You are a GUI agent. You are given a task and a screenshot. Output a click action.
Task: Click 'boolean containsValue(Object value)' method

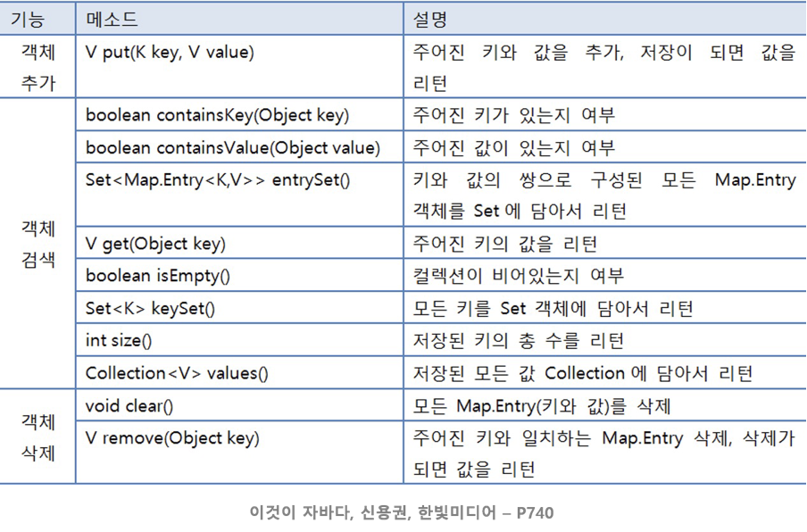[233, 147]
